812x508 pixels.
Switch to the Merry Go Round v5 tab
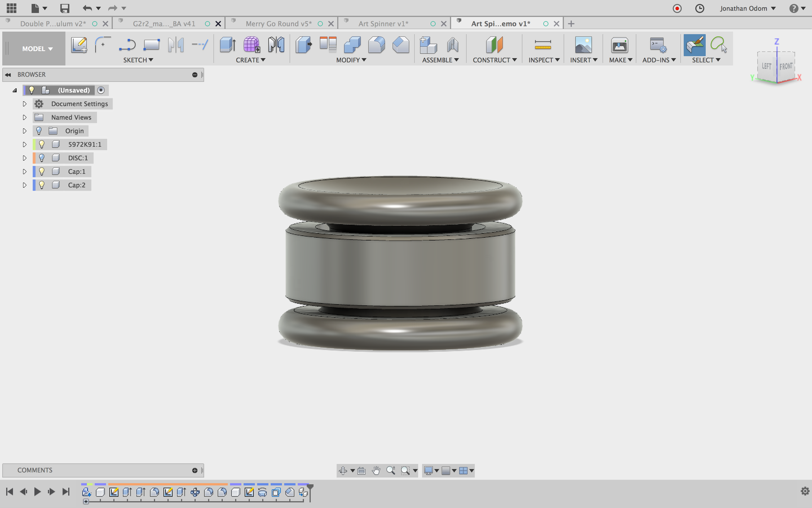(x=278, y=24)
